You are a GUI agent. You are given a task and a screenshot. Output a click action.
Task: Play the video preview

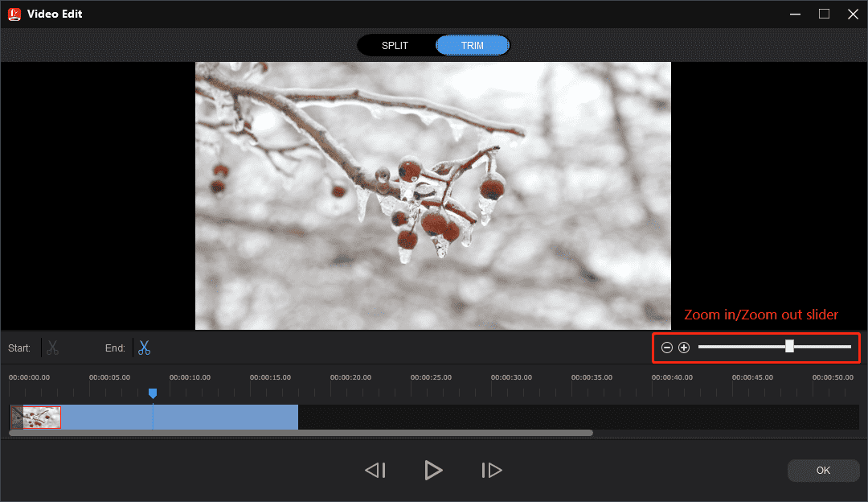[433, 470]
